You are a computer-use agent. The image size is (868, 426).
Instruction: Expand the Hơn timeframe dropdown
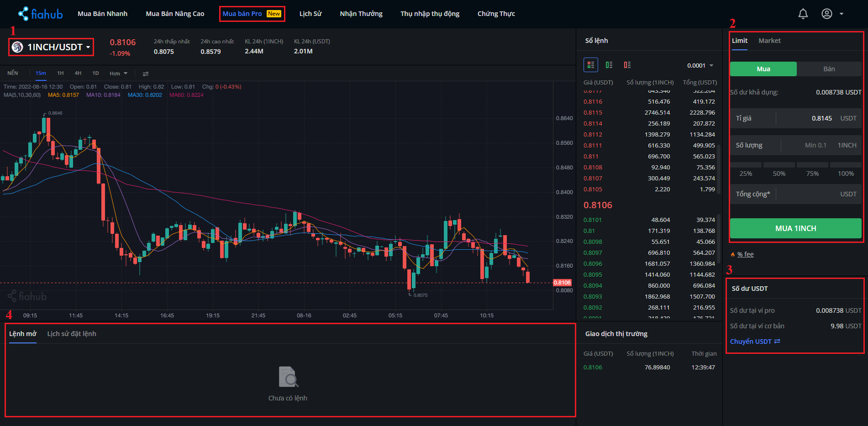coord(119,74)
